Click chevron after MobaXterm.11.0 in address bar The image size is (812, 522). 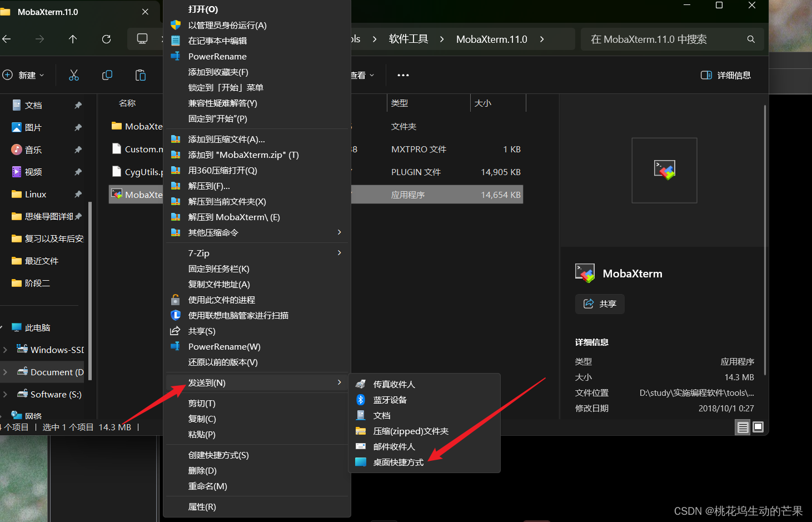coord(542,39)
